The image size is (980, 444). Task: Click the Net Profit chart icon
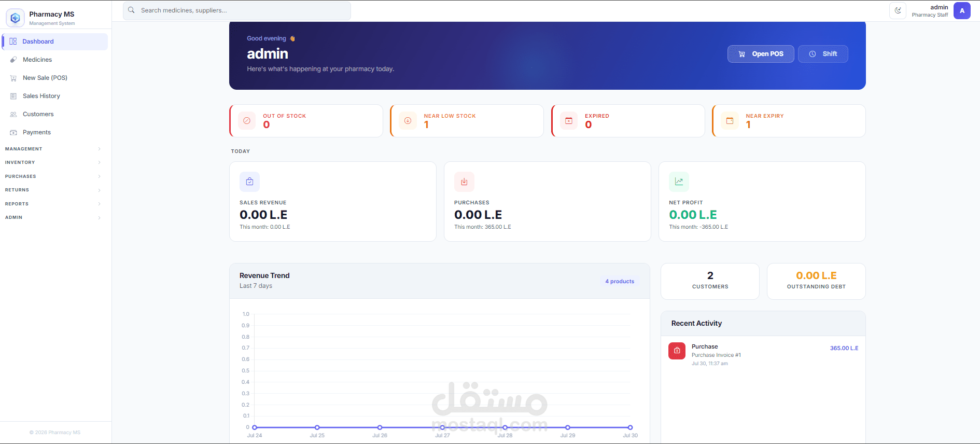(x=679, y=182)
